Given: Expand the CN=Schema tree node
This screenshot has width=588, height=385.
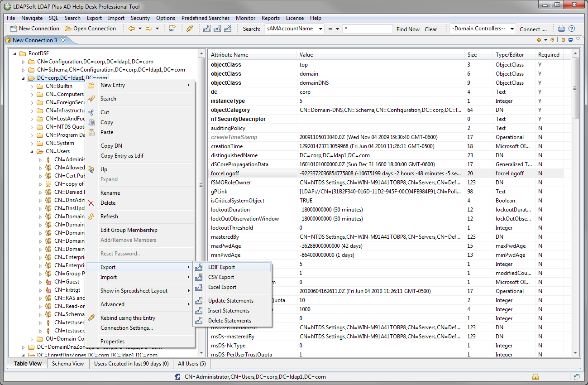Looking at the screenshot, I should click(24, 70).
